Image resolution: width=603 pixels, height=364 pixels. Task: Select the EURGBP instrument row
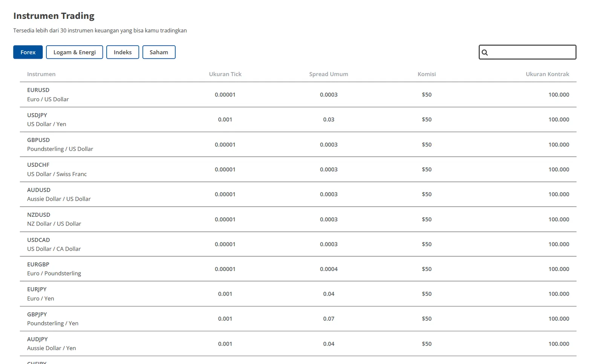pyautogui.click(x=298, y=269)
